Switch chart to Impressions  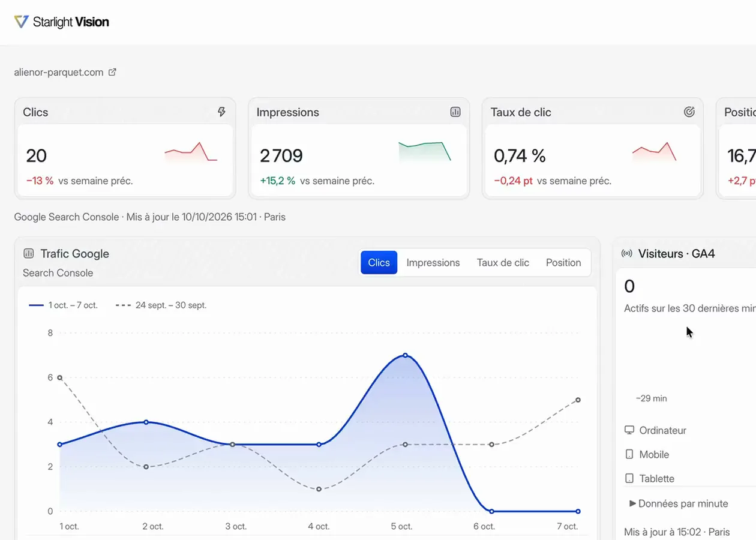(433, 263)
